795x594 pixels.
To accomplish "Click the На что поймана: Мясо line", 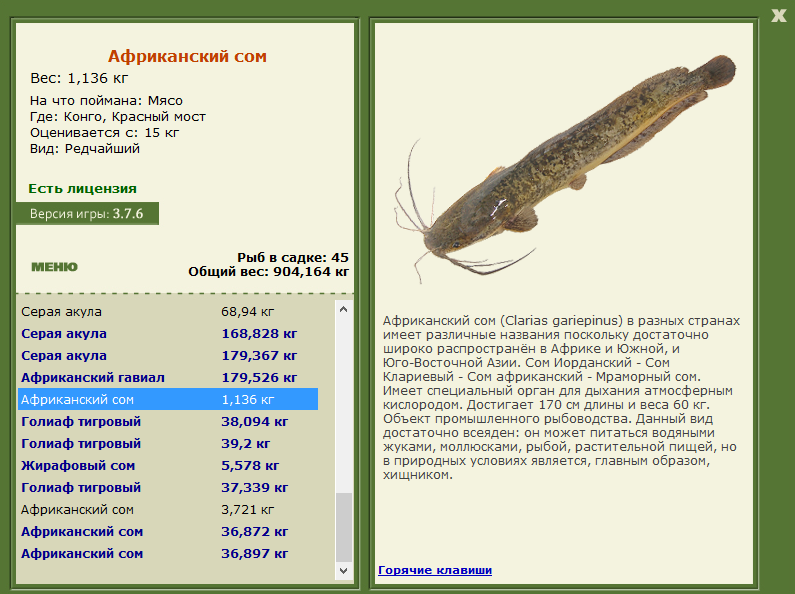I will (x=106, y=100).
